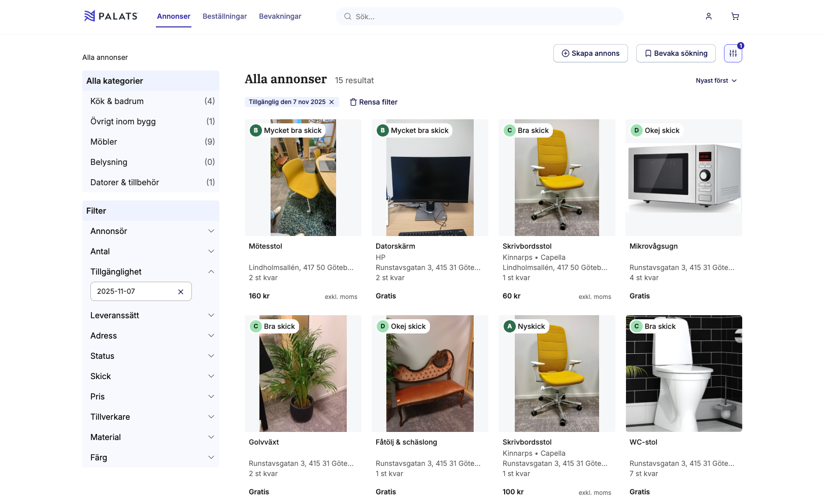The height and width of the screenshot is (504, 824).
Task: Open the filter settings sliders icon
Action: click(x=733, y=53)
